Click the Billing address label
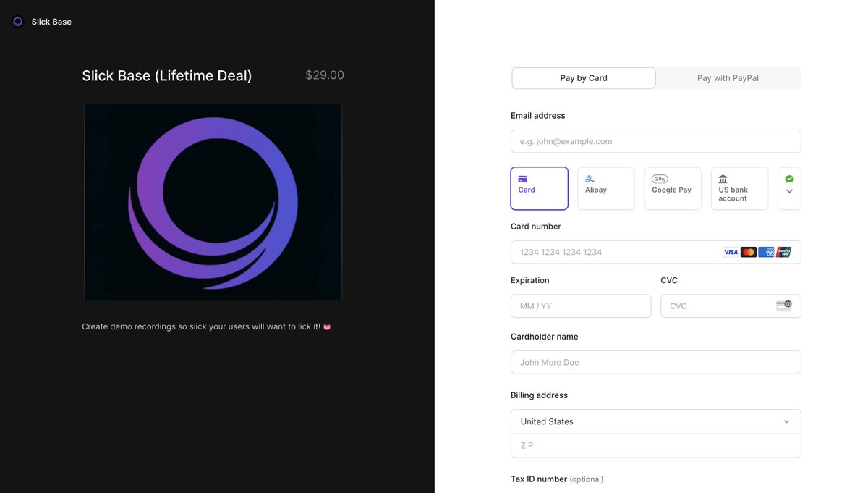This screenshot has width=868, height=493. click(540, 395)
